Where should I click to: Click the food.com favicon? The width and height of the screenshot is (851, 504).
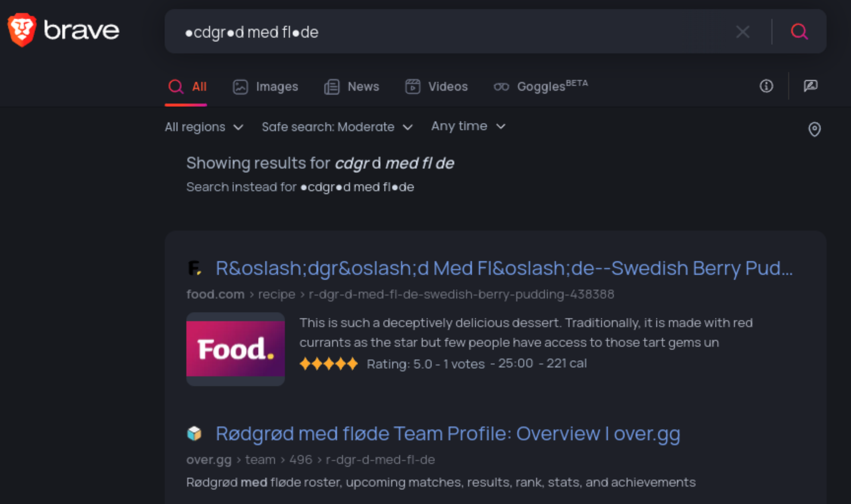tap(194, 268)
